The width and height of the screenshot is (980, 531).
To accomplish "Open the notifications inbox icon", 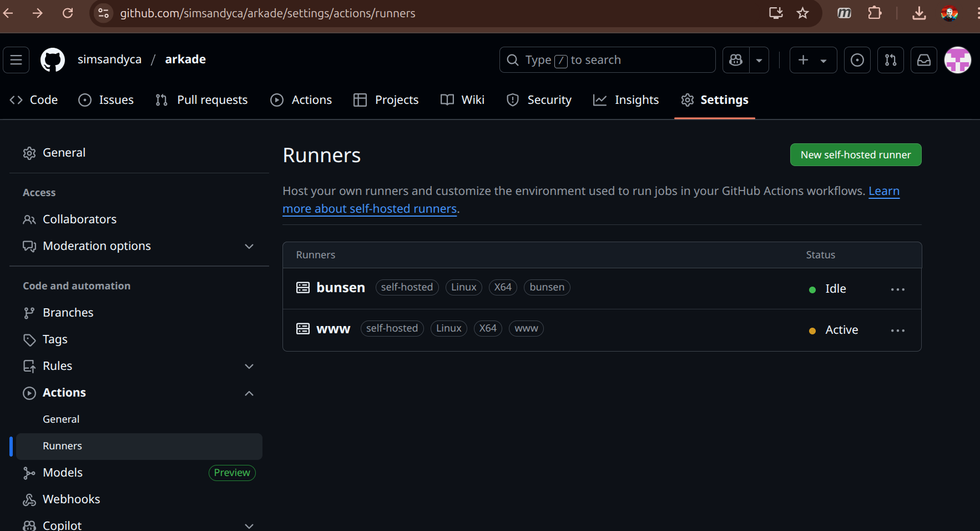I will pyautogui.click(x=924, y=60).
